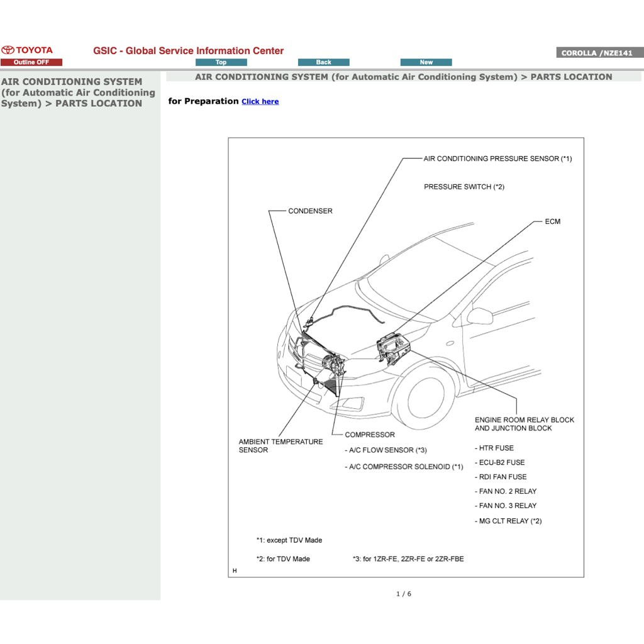Toggle the Outline OFF button
This screenshot has height=644, width=644.
(31, 62)
